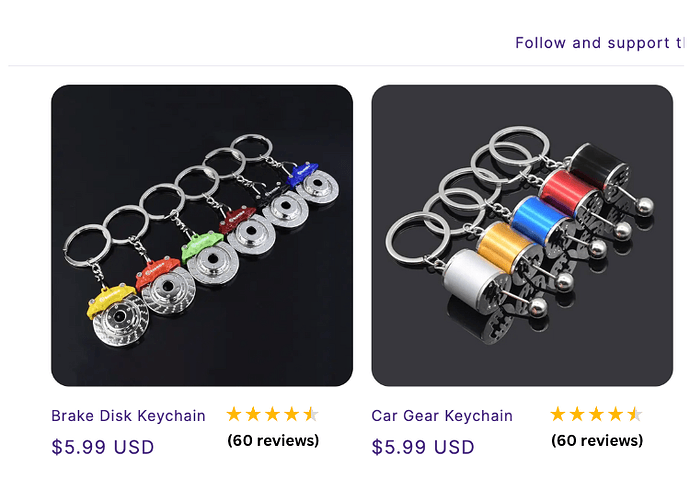The width and height of the screenshot is (690, 478).
Task: Click the first star of Car Gear rating
Action: point(558,414)
